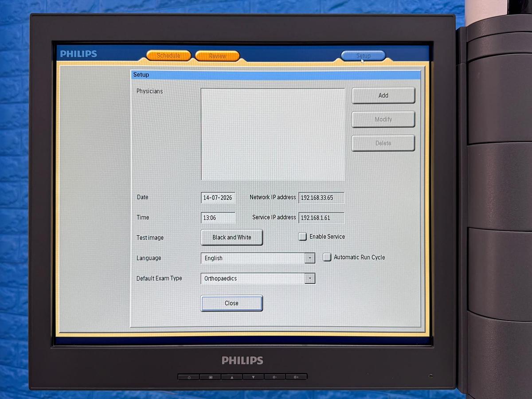Viewport: 532px width, 399px height.
Task: Click the Default Exam Type label
Action: coord(159,278)
